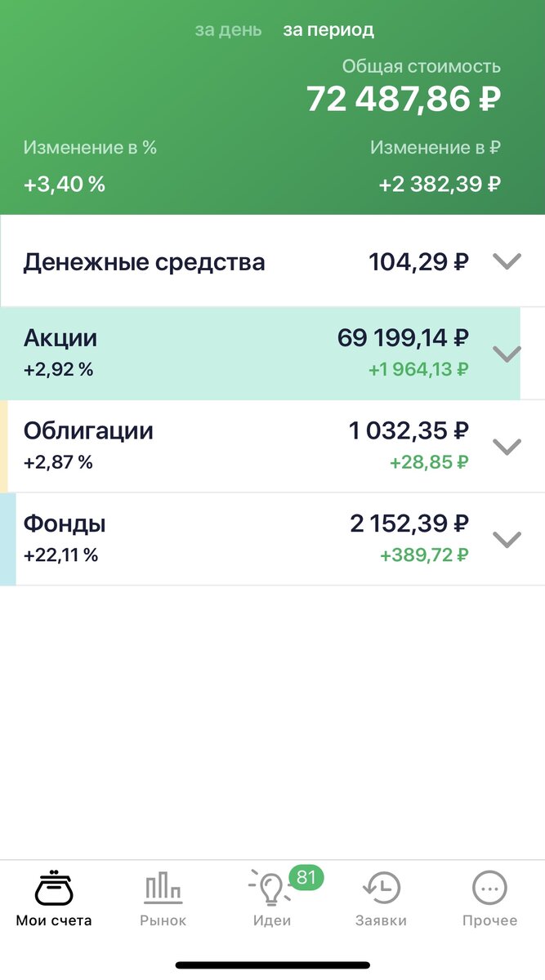Expand the Облигации section chevron

tap(507, 446)
